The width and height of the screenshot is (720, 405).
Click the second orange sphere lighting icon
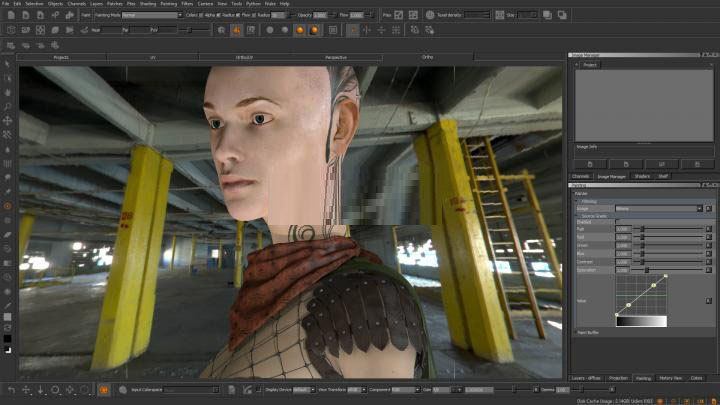click(x=315, y=30)
